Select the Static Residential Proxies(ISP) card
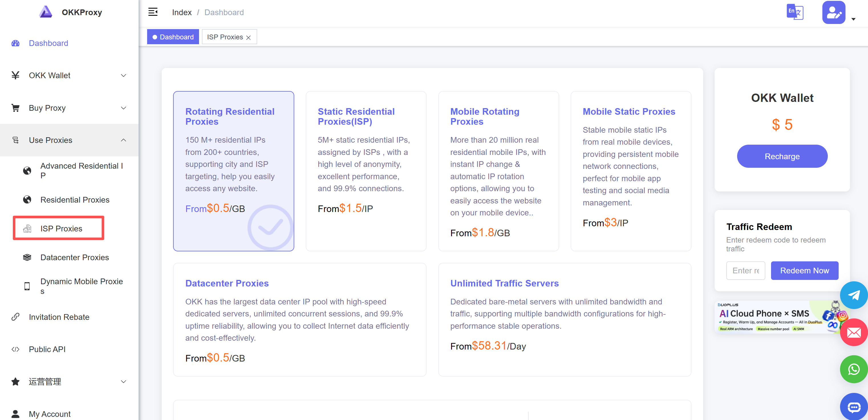 point(366,171)
